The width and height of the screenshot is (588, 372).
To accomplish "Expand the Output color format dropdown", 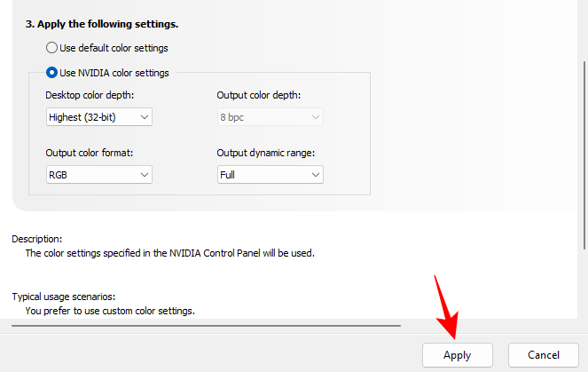I will (99, 175).
